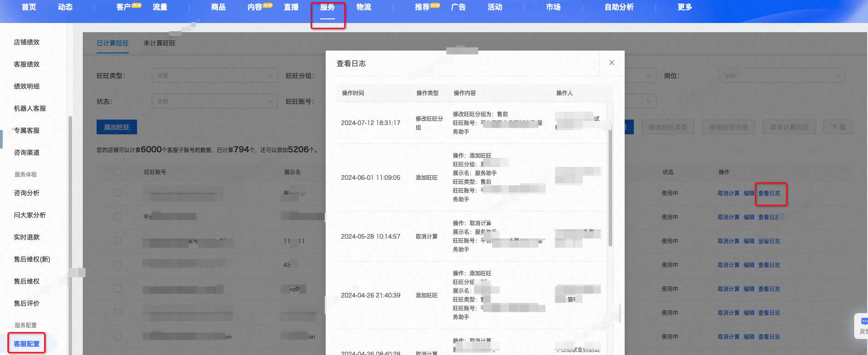Select the 服务 menu
The image size is (868, 355).
(x=328, y=7)
